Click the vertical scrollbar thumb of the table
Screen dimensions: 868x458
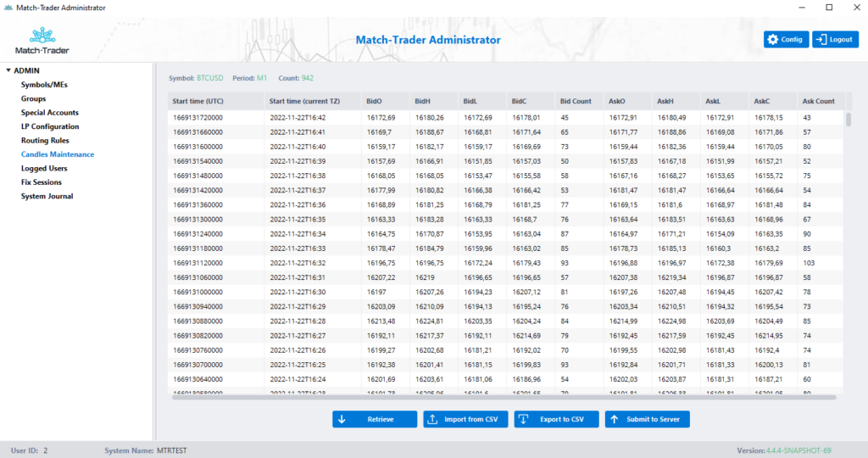848,119
